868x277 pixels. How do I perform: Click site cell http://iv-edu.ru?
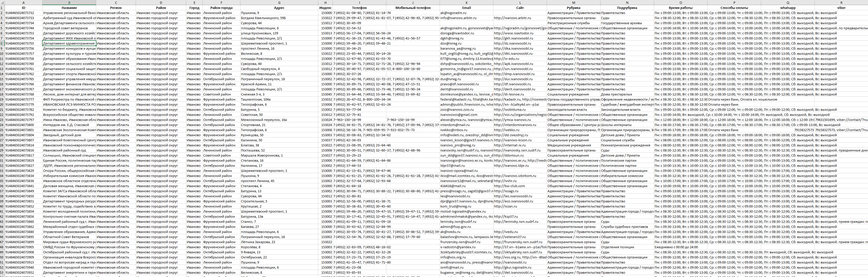(520, 59)
